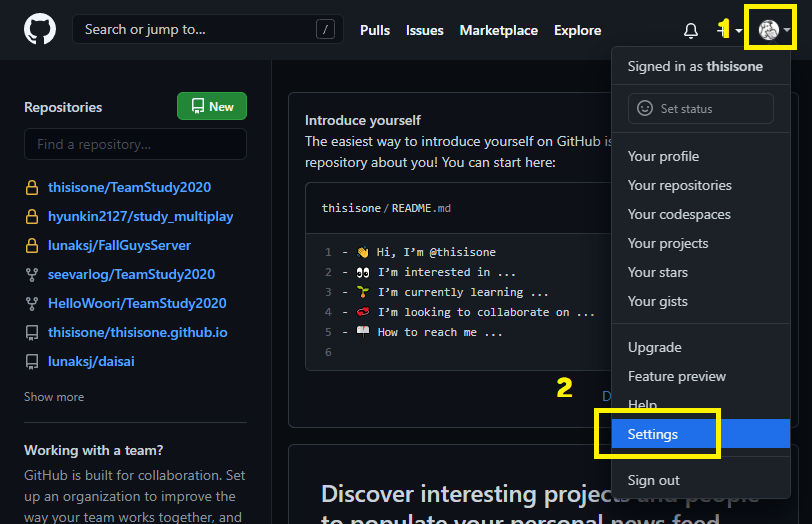Screen dimensions: 812x524
Task: Create a New repository
Action: pyautogui.click(x=212, y=106)
